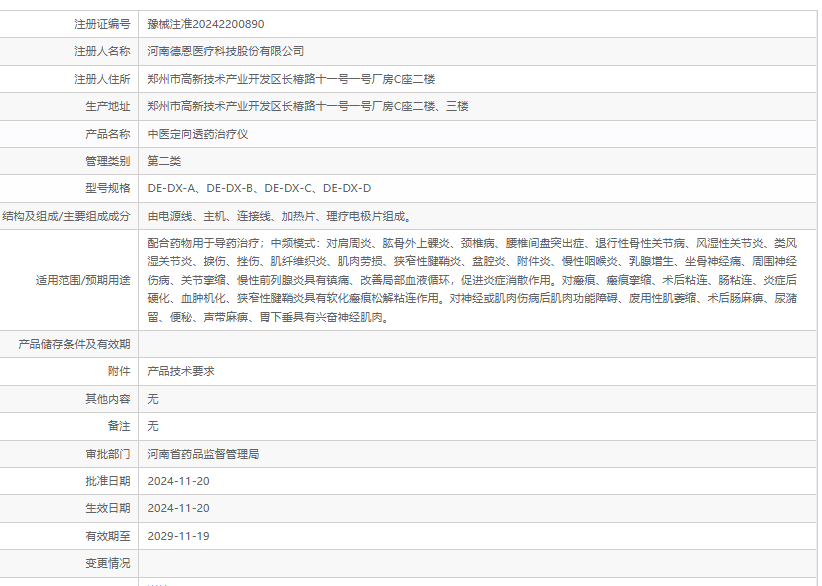Click the registration number 豫械注准20242200890
The height and width of the screenshot is (586, 822).
[x=206, y=24]
